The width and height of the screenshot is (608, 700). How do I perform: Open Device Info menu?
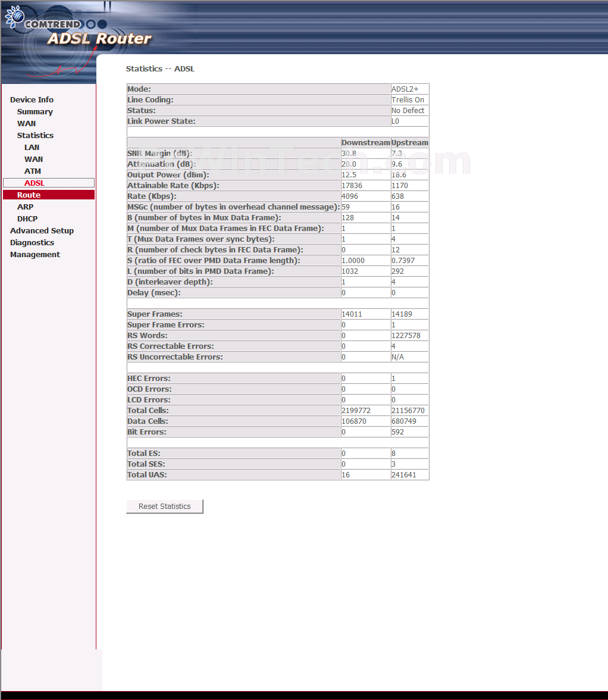pos(32,99)
